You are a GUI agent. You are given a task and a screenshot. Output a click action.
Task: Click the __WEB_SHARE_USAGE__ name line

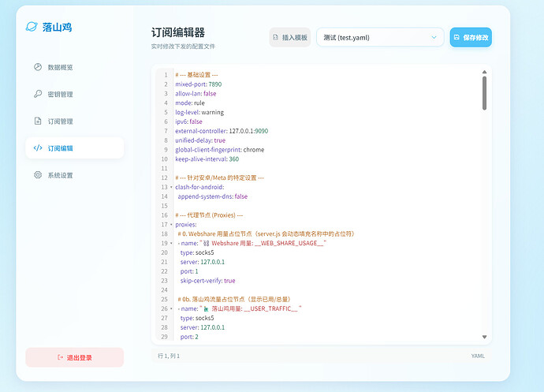tap(252, 244)
